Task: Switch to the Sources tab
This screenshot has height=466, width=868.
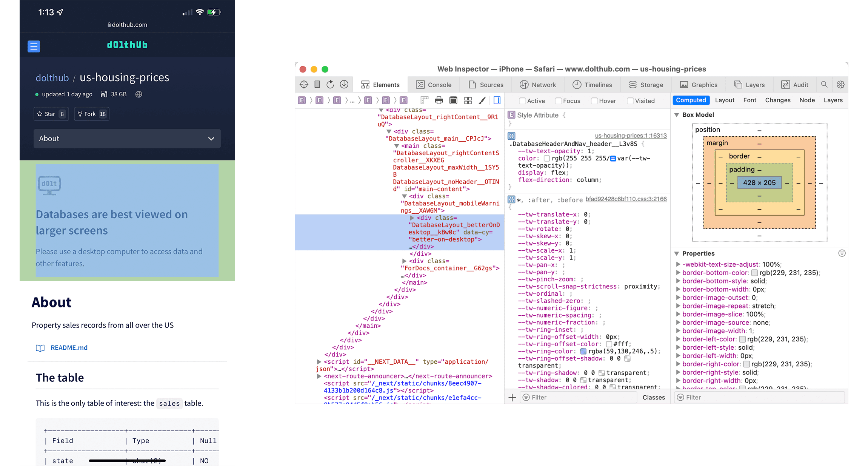Action: tap(486, 85)
